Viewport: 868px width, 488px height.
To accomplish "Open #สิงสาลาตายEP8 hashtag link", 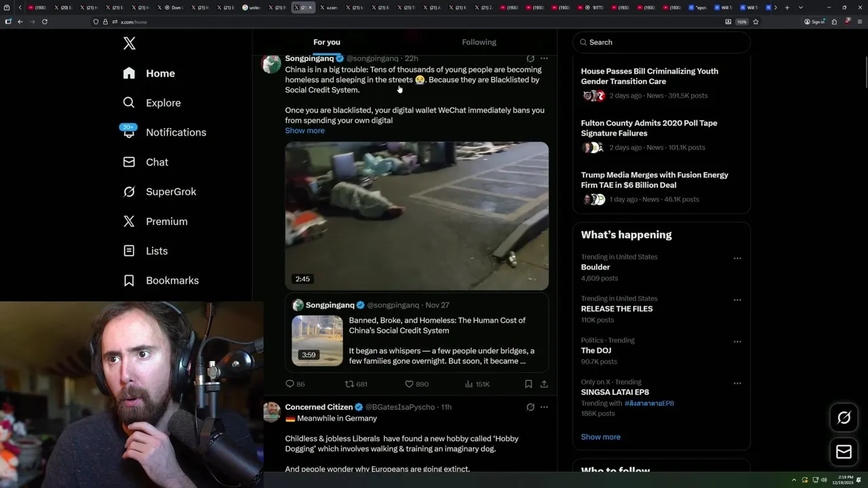I will click(x=649, y=403).
